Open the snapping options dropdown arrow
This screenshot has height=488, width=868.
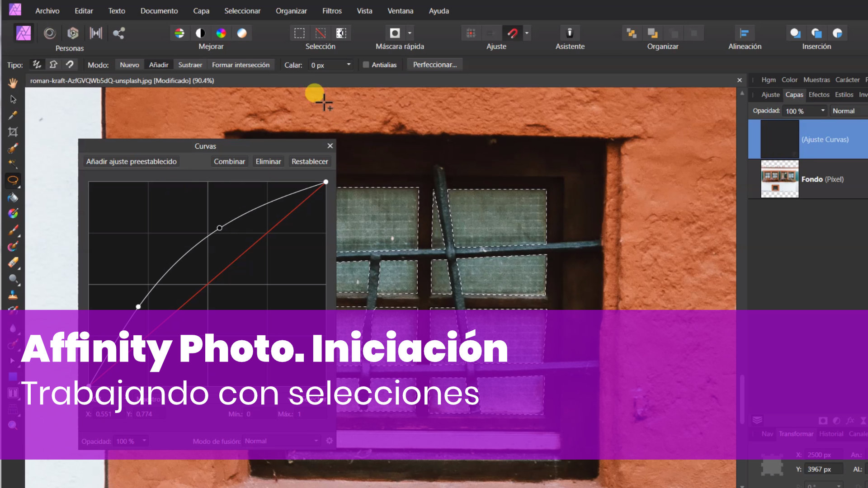point(527,33)
